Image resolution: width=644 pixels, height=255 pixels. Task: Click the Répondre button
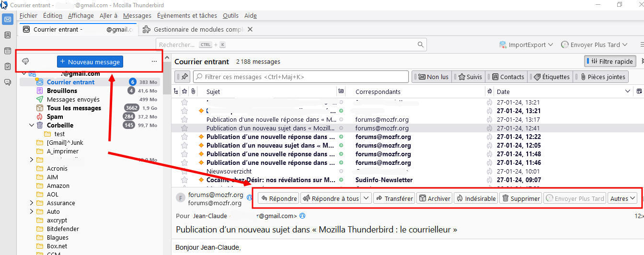point(278,198)
